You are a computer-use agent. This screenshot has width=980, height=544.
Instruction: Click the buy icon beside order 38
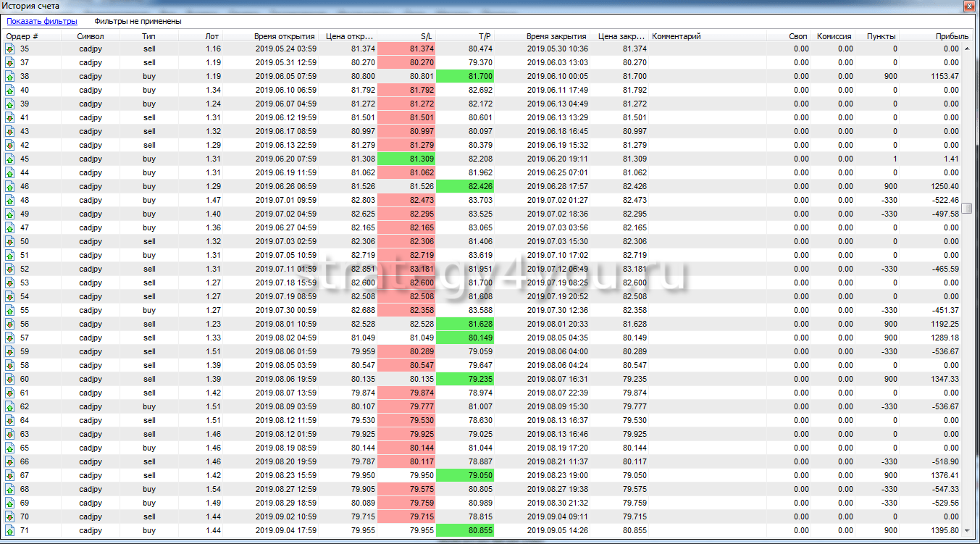[10, 76]
